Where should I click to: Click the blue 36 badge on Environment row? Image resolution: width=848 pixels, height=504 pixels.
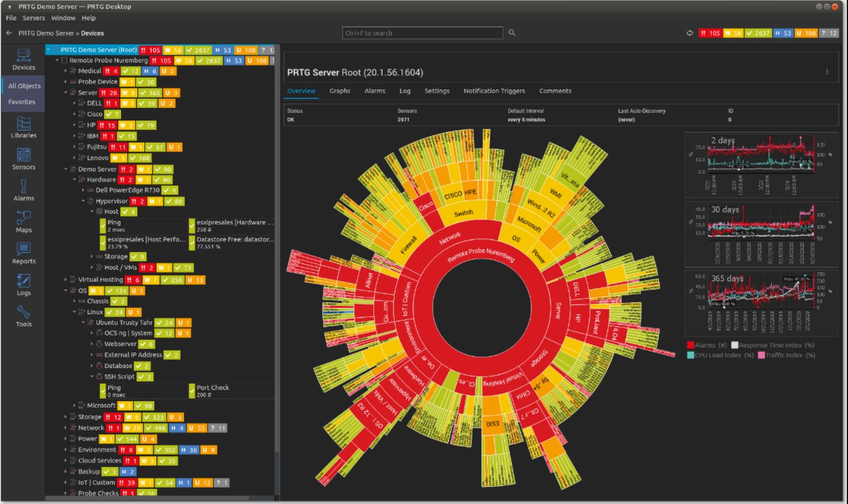(189, 450)
